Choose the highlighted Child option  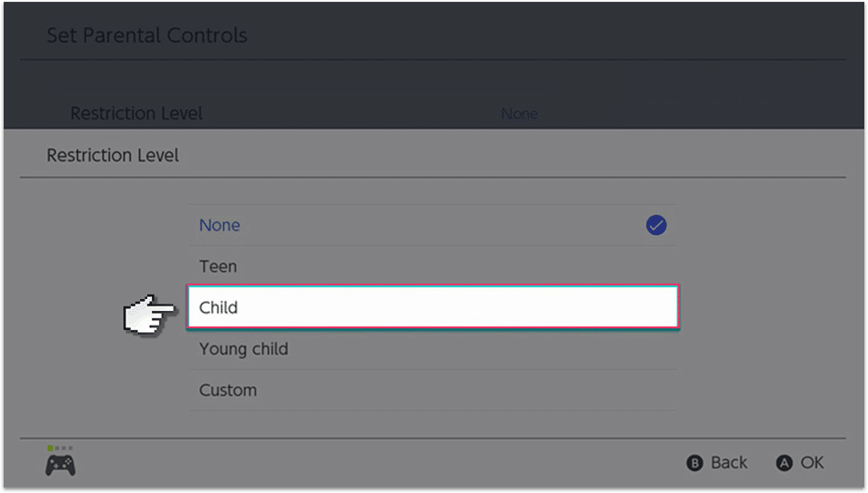coord(432,307)
